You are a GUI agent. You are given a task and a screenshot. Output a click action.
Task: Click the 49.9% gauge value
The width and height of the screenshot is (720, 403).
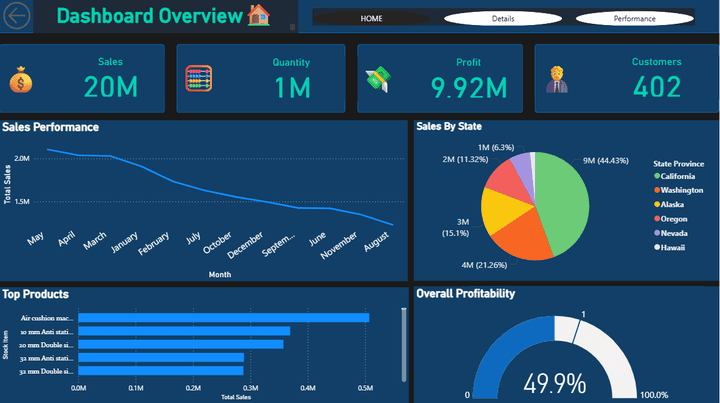(554, 383)
